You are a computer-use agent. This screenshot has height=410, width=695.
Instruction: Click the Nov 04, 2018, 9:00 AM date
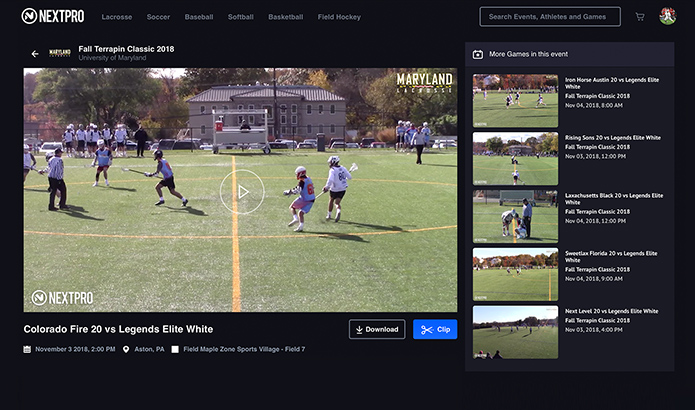(x=593, y=279)
